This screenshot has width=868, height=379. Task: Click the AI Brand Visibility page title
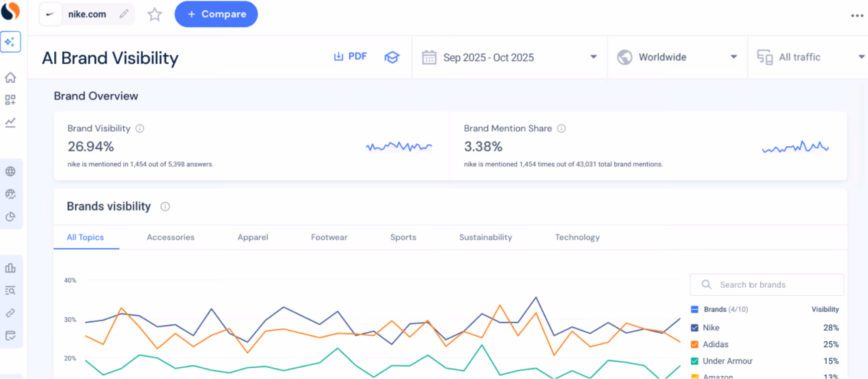110,58
